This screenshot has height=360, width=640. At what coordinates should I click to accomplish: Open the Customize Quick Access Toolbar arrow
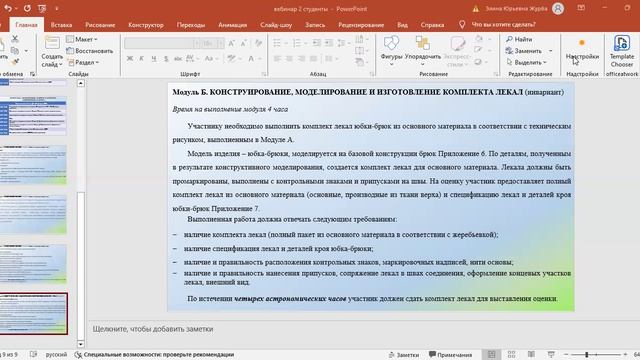[56, 9]
